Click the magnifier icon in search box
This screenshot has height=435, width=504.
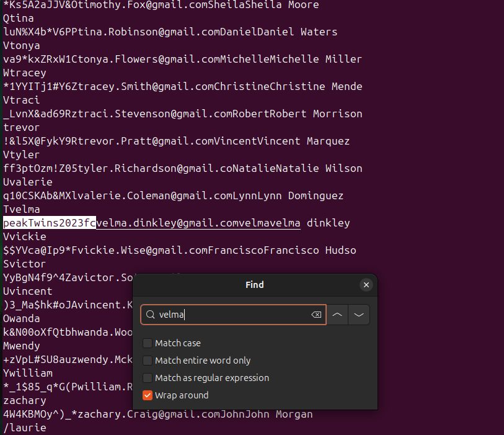[151, 315]
